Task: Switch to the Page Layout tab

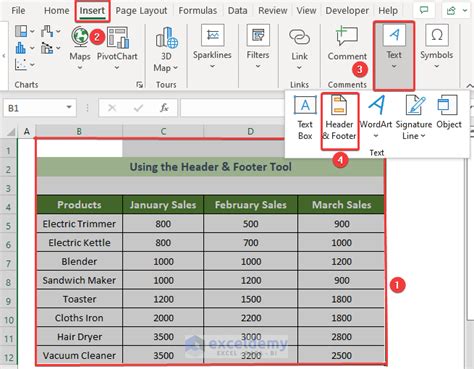Action: tap(141, 11)
